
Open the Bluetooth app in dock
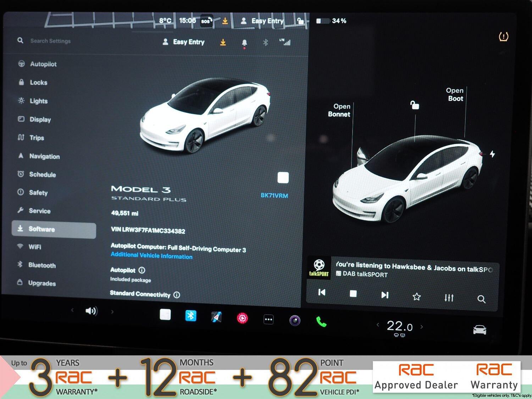pyautogui.click(x=191, y=316)
